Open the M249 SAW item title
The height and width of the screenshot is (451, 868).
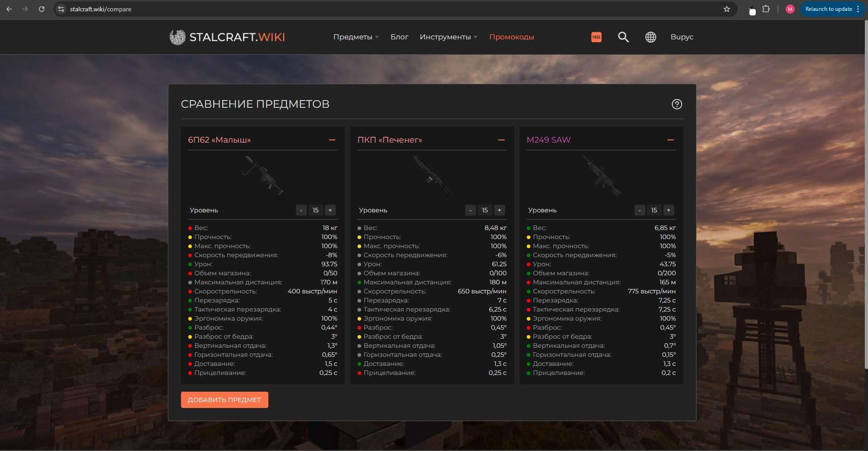pyautogui.click(x=548, y=140)
